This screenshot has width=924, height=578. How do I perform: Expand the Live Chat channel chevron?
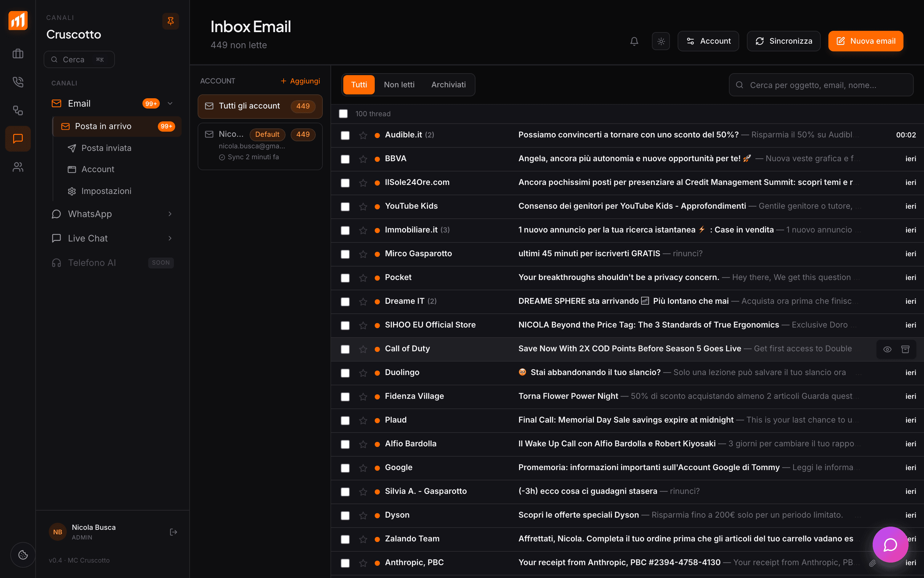(170, 238)
